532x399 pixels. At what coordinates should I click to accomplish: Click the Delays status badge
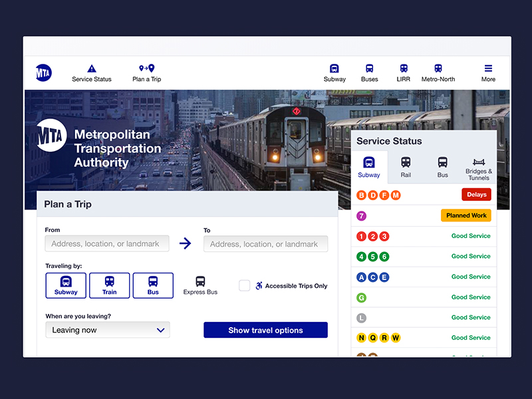click(x=476, y=195)
